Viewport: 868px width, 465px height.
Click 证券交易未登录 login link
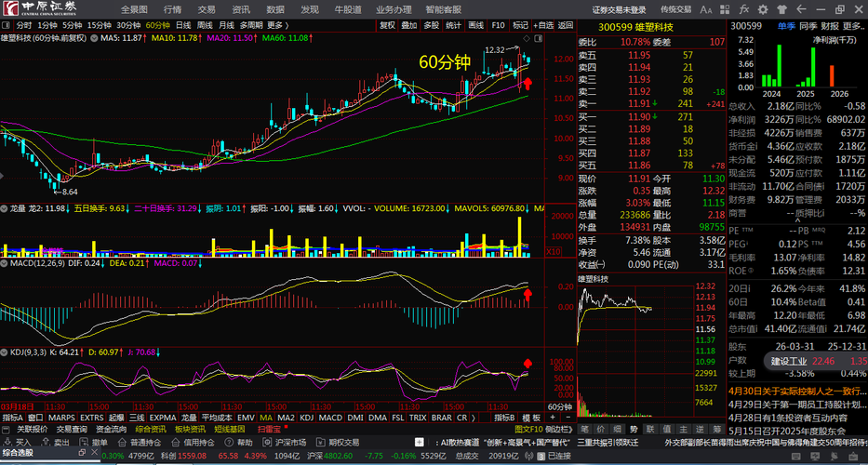[x=619, y=9]
